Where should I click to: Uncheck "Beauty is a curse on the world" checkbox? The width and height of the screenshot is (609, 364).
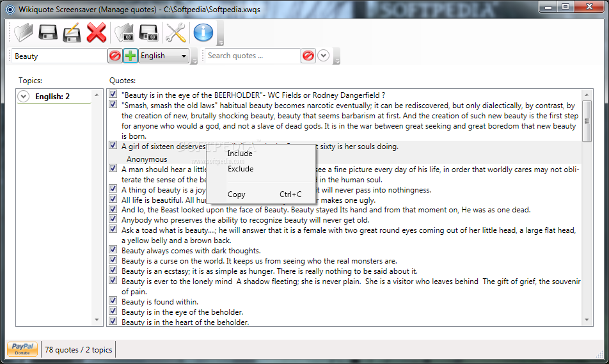113,260
